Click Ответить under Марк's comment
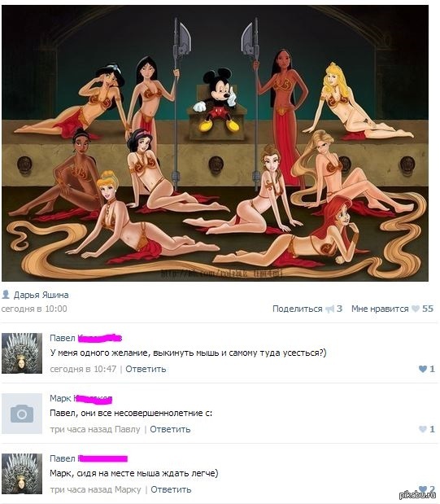The height and width of the screenshot is (504, 440). (170, 429)
